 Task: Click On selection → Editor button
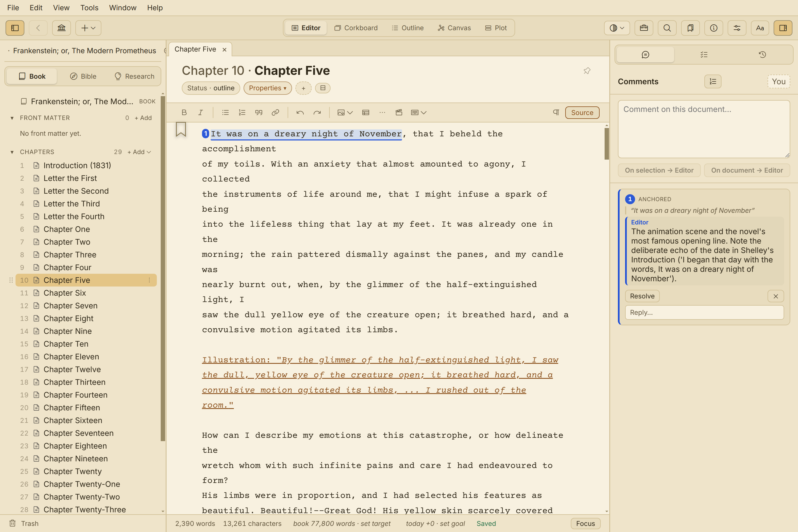[x=659, y=170]
